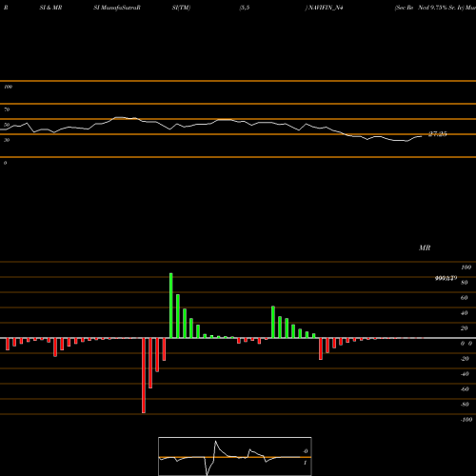This screenshot has width=476, height=476.
Task: Click the longest red histogram bar
Action: click(x=144, y=375)
